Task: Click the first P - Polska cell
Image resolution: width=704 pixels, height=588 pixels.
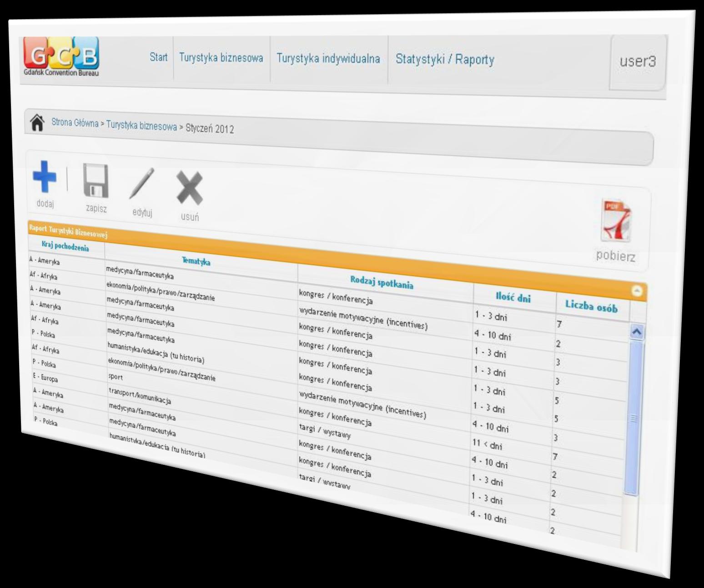Action: [x=43, y=334]
